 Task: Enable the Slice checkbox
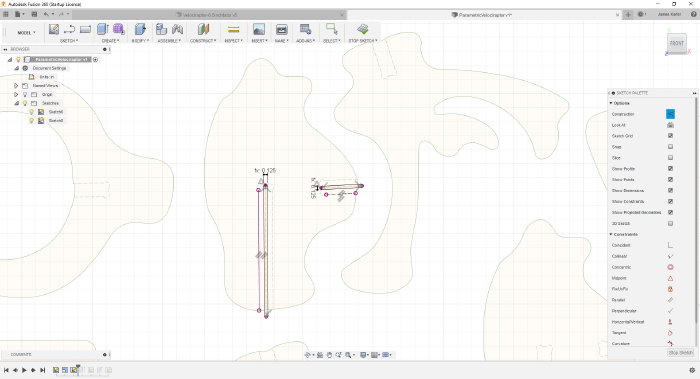(670, 158)
